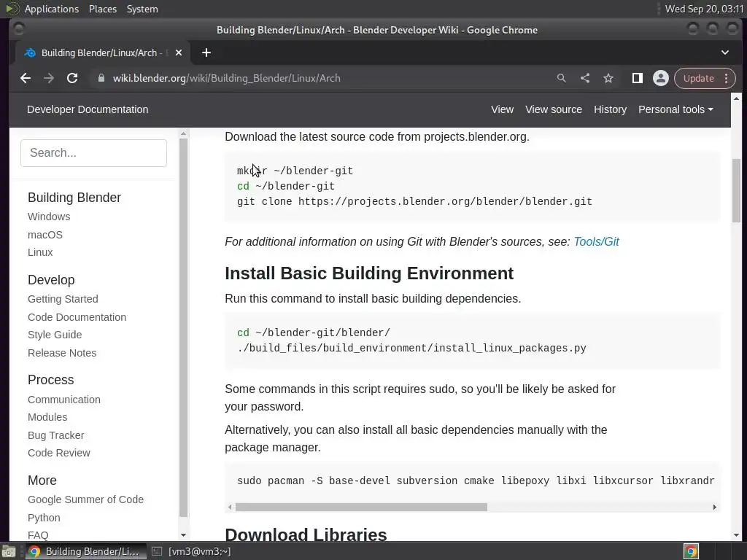Open the Personal tools dropdown
The image size is (747, 560).
tap(676, 109)
